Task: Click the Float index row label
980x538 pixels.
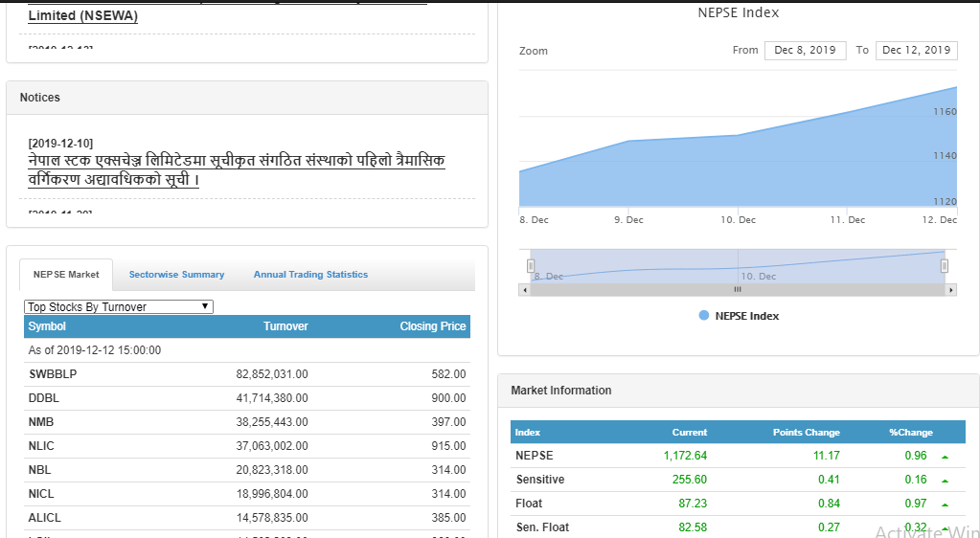Action: [529, 503]
